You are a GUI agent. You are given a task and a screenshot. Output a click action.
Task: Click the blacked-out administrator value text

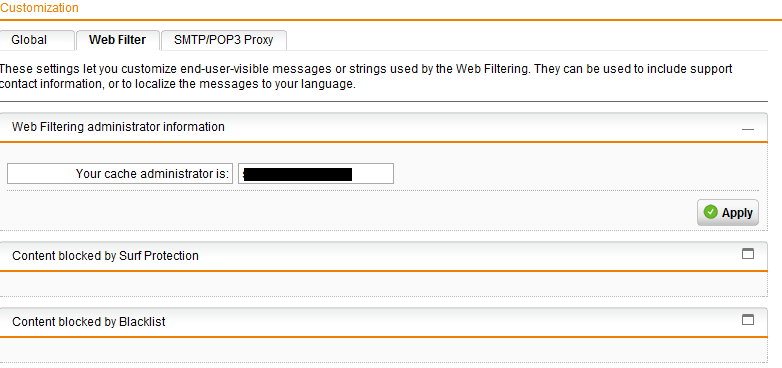(x=298, y=174)
